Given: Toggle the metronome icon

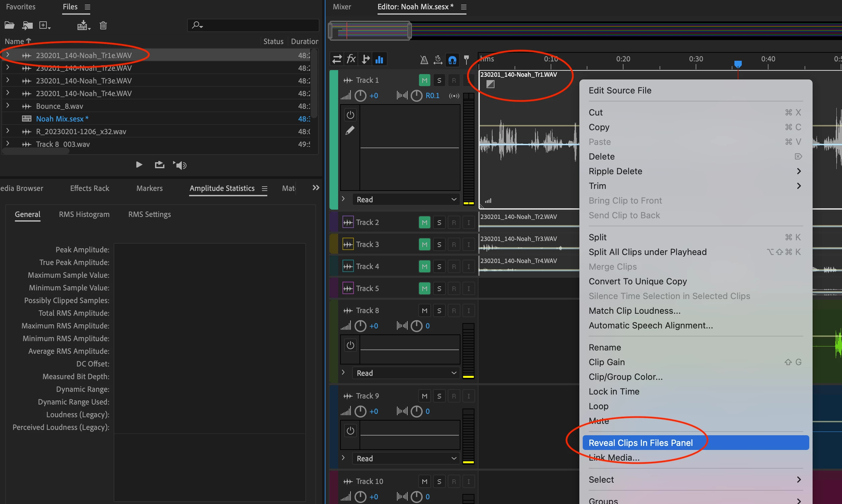Looking at the screenshot, I should point(424,59).
